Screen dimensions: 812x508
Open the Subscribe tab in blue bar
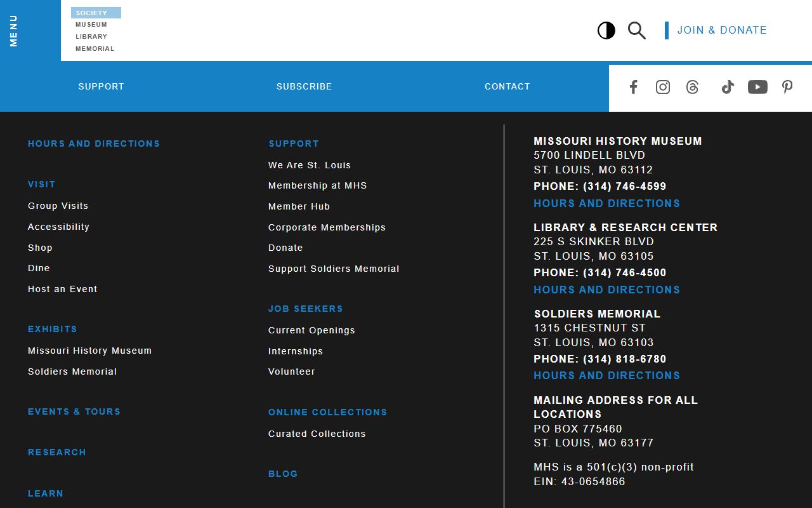coord(304,86)
